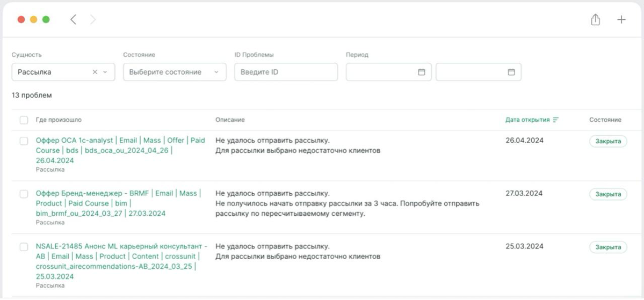Toggle the select-all checkbox in table header
The height and width of the screenshot is (300, 644).
point(24,120)
